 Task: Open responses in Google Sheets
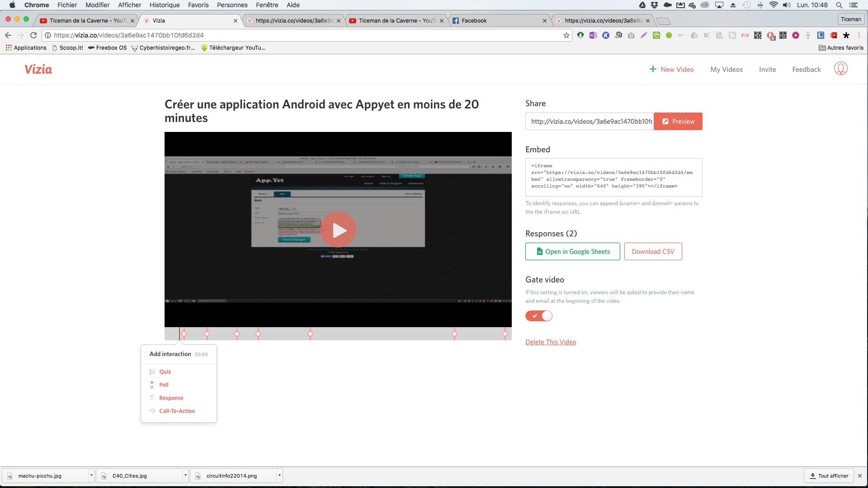(x=573, y=252)
